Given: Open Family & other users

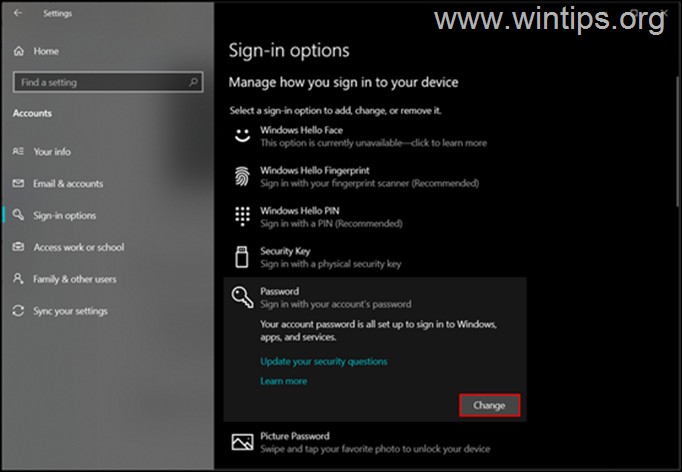Looking at the screenshot, I should pyautogui.click(x=75, y=279).
